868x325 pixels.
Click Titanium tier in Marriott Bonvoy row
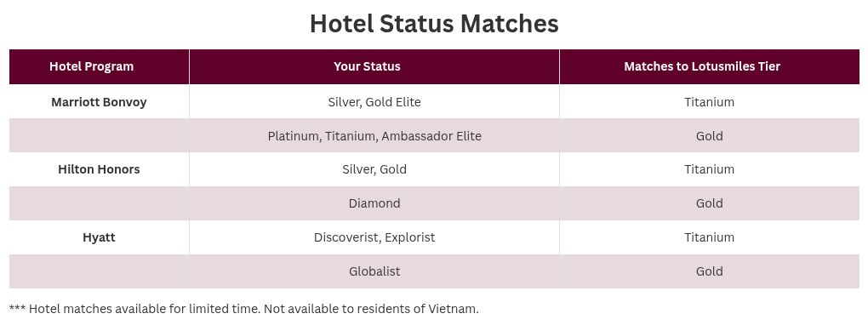[709, 102]
